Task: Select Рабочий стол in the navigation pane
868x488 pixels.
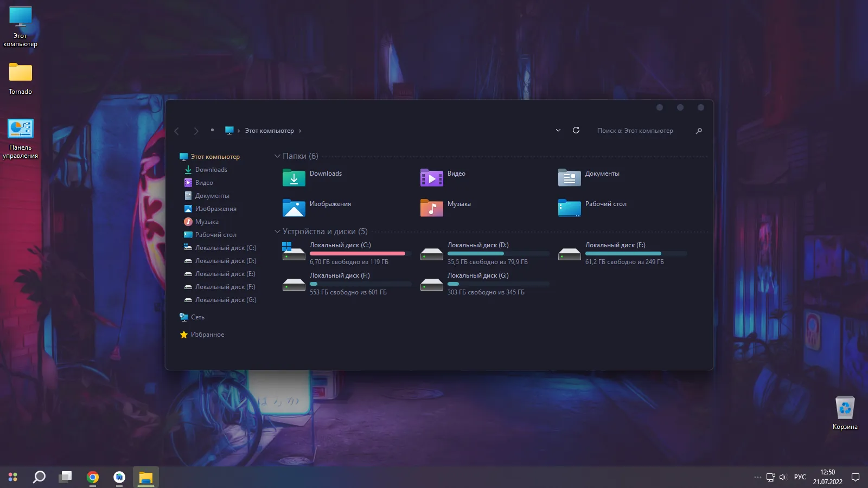Action: click(210, 235)
